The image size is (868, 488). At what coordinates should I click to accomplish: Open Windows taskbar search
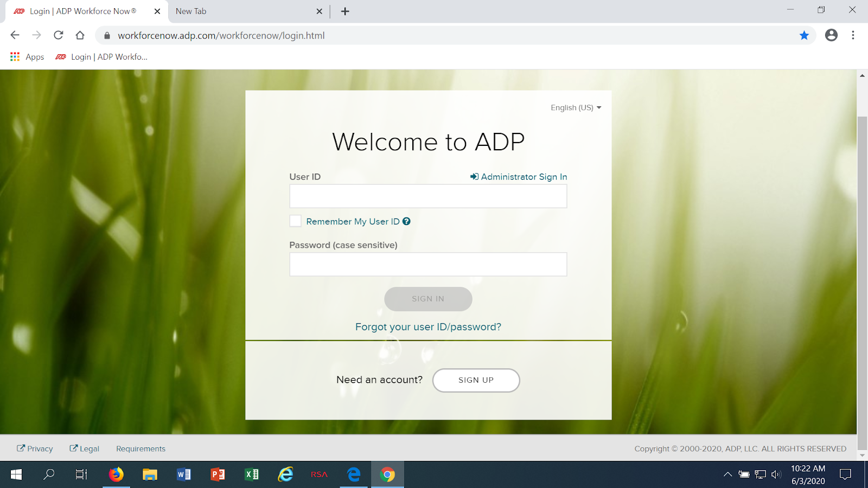(49, 474)
